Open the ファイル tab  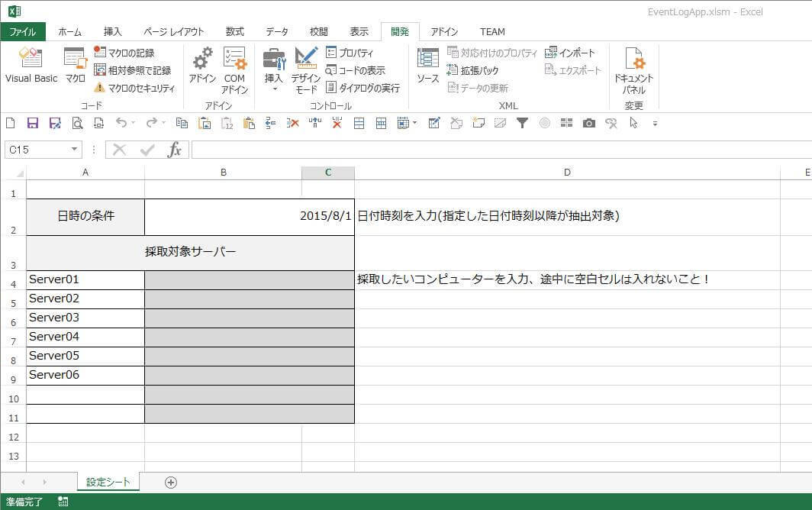tap(23, 32)
